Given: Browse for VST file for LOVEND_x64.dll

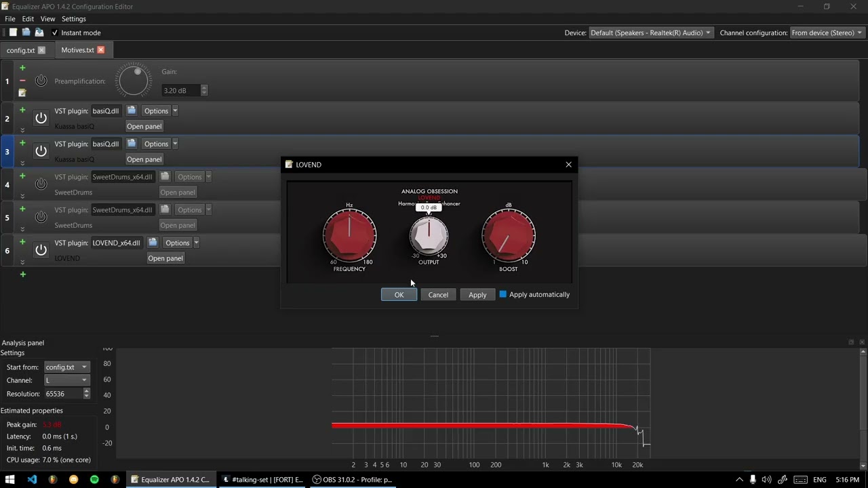Looking at the screenshot, I should tap(153, 243).
